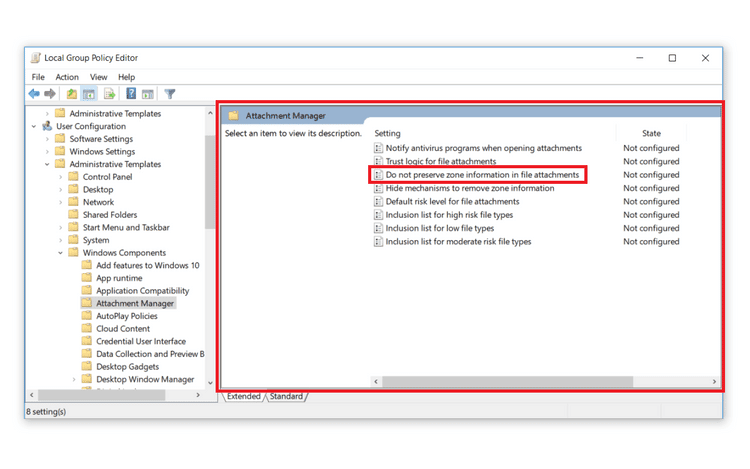The image size is (750, 469).
Task: Click the Attachment Manager header folder icon
Action: [x=233, y=116]
